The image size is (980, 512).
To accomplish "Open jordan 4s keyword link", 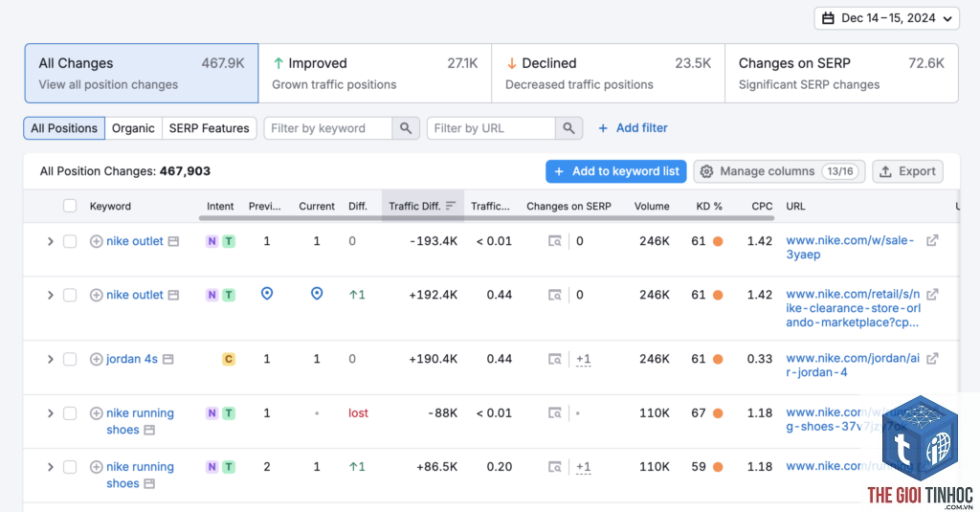I will [x=132, y=360].
